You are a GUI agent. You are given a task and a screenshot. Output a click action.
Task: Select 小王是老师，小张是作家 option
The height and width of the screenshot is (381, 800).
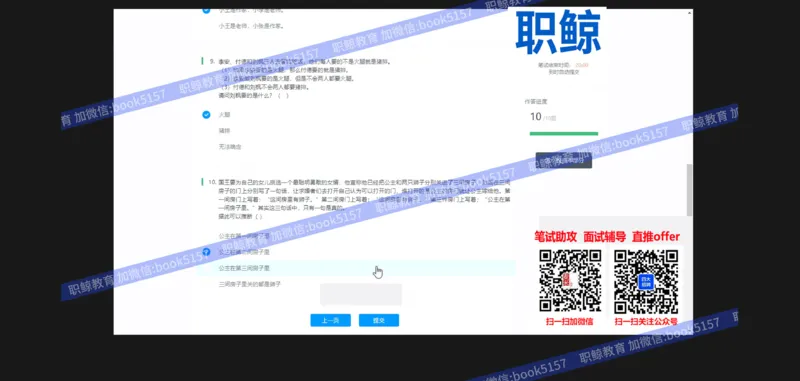click(251, 26)
